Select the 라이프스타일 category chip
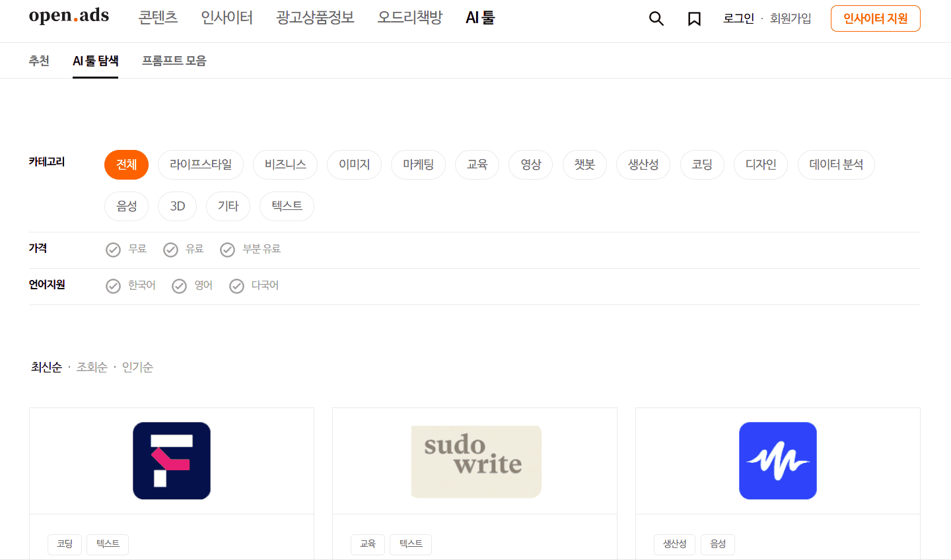 [x=201, y=164]
